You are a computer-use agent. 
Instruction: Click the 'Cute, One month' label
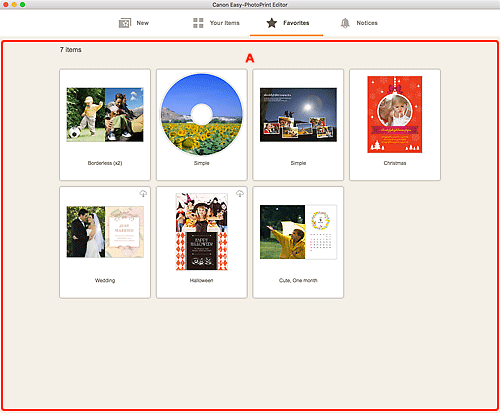click(298, 280)
